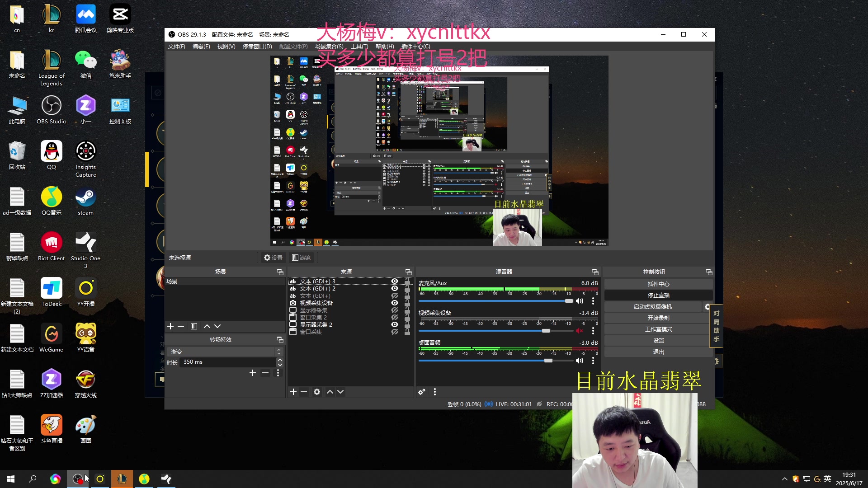This screenshot has width=868, height=488.
Task: Click 停止直播 to stop streaming
Action: click(x=658, y=296)
